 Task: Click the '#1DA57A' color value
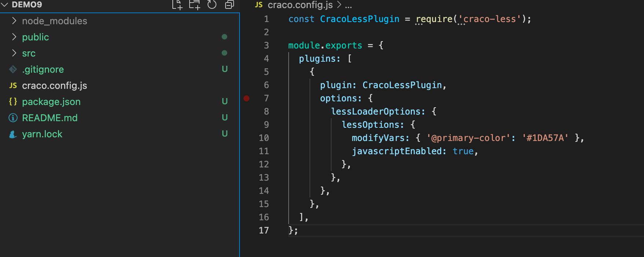(x=545, y=138)
